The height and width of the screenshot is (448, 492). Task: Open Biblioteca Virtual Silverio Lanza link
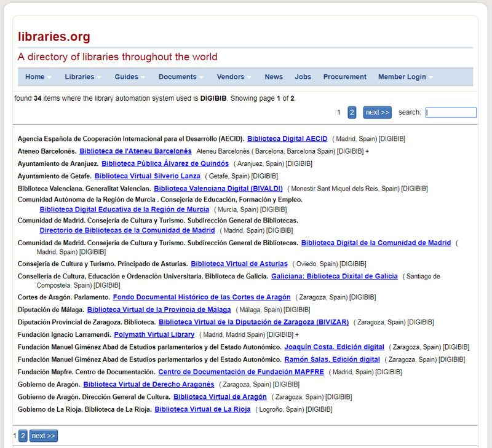148,176
